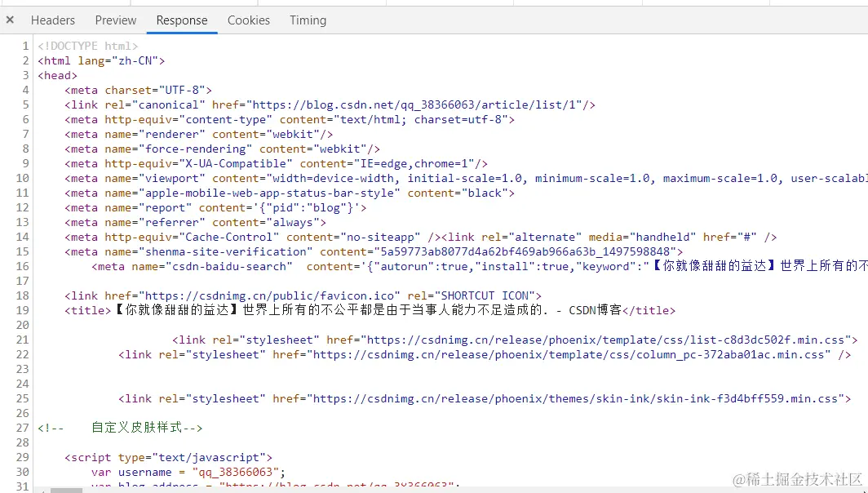Close the request details panel

coord(10,20)
